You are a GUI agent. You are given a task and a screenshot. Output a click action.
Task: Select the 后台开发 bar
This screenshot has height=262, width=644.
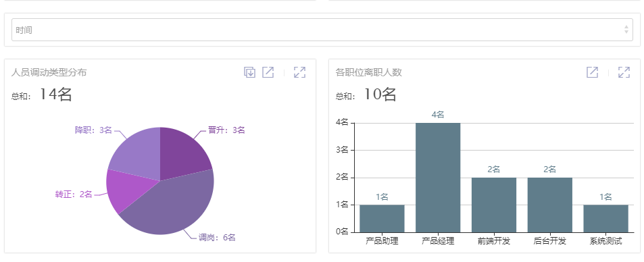[550, 205]
